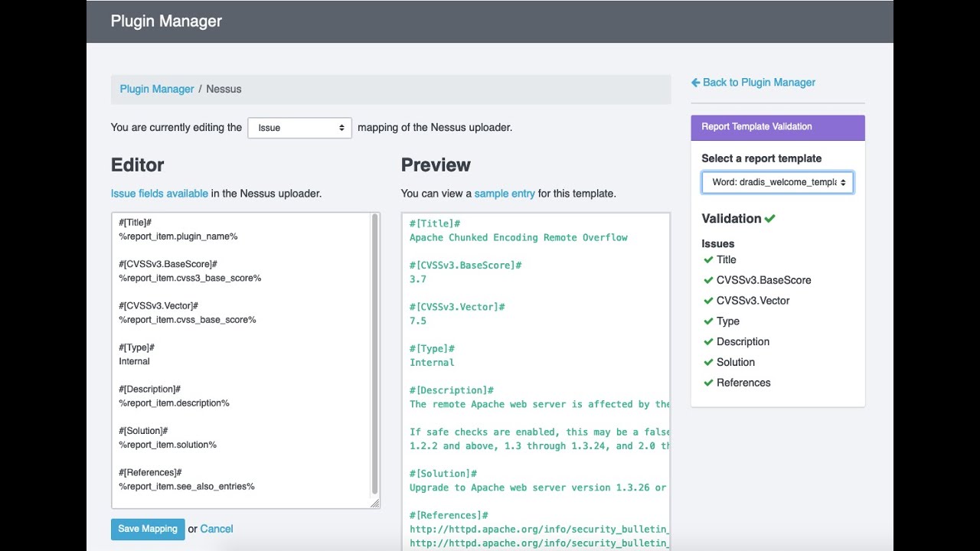980x551 pixels.
Task: Click the checkmark icon next to Title
Action: pos(708,260)
